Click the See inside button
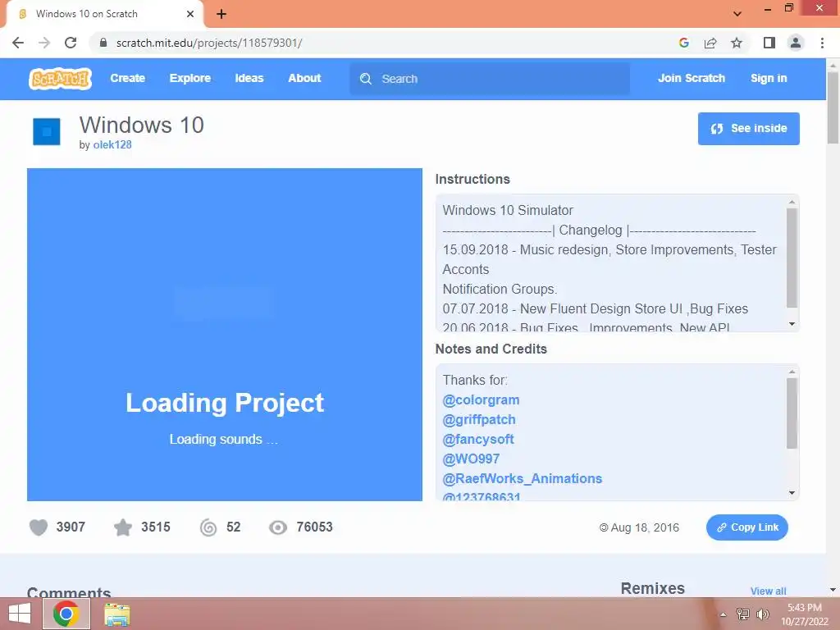The height and width of the screenshot is (630, 840). tap(748, 129)
